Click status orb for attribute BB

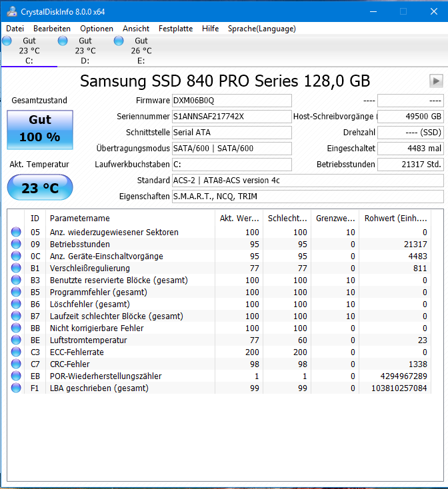click(x=16, y=328)
